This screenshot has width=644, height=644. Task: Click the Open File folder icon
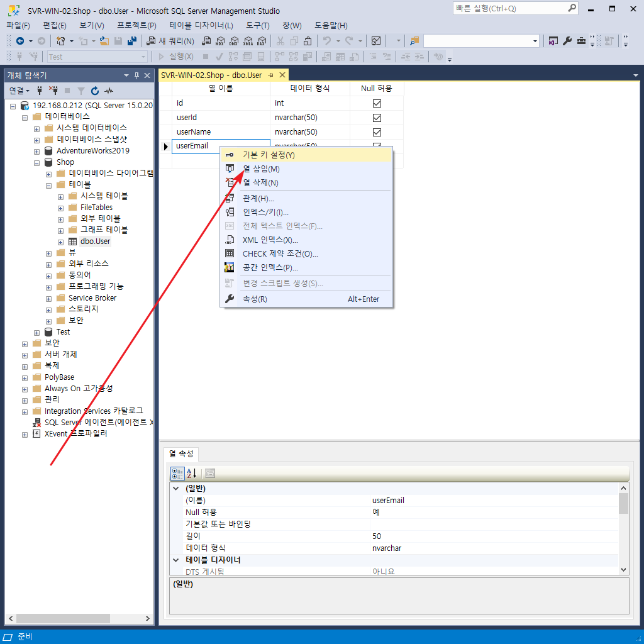(104, 41)
